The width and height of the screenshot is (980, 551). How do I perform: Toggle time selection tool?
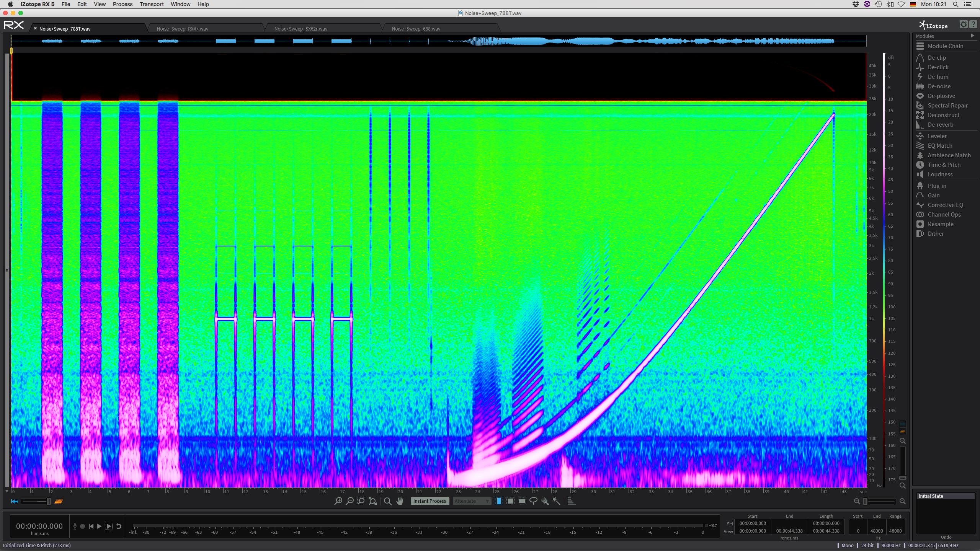[x=499, y=501]
